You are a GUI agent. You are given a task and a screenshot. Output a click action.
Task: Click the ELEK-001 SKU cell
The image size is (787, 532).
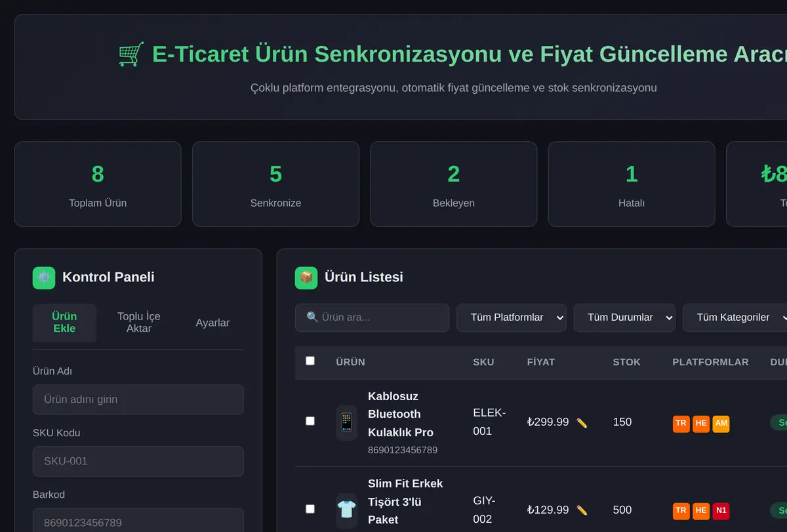click(x=489, y=422)
